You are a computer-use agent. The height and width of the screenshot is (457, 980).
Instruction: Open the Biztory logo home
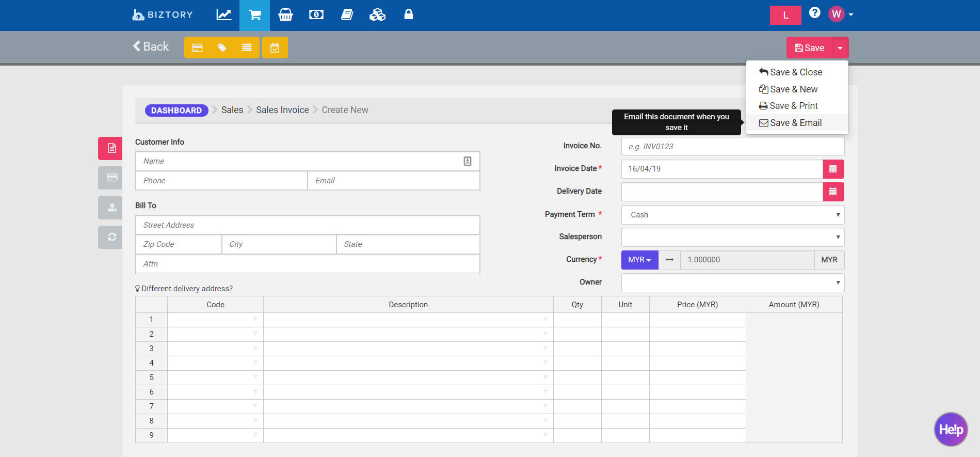(163, 14)
